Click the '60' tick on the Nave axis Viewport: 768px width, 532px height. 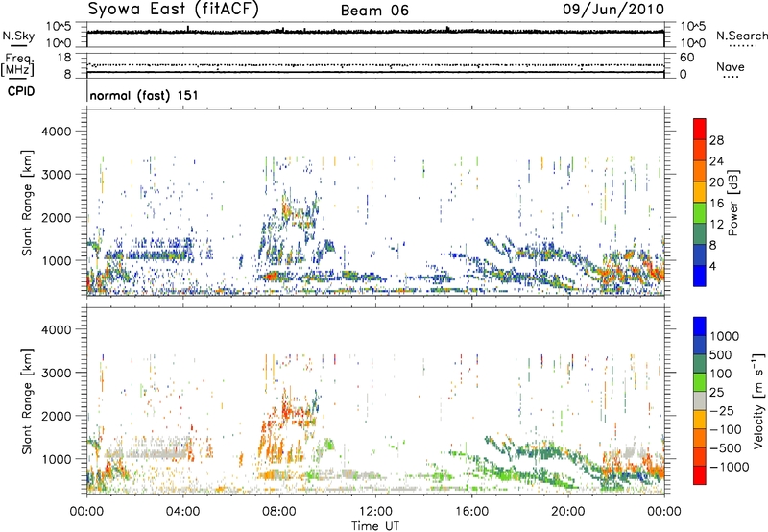click(686, 58)
